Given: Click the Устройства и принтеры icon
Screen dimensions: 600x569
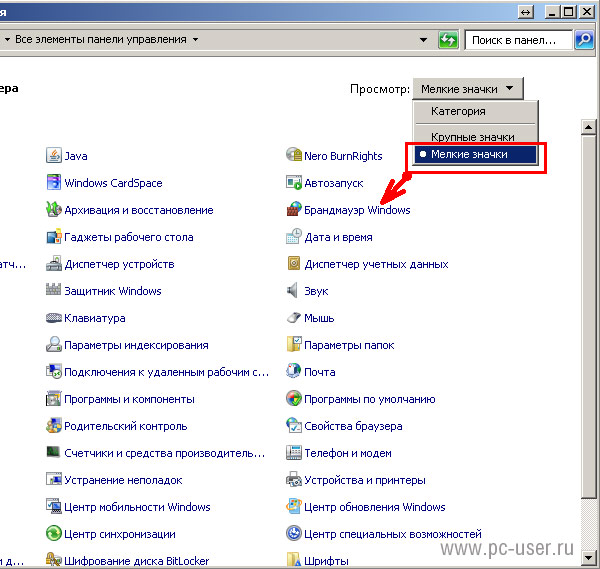Looking at the screenshot, I should [x=294, y=479].
